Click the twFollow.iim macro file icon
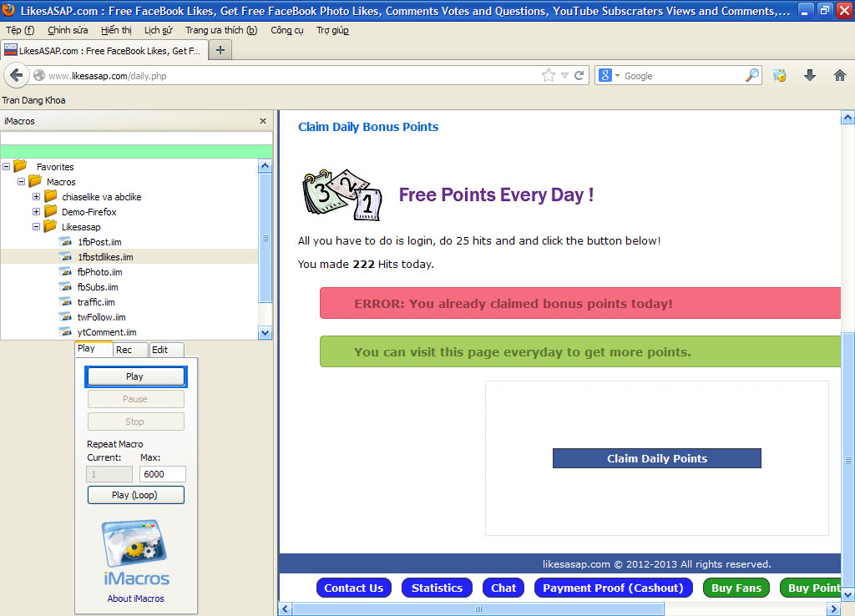Viewport: 855px width, 616px height. [x=65, y=316]
